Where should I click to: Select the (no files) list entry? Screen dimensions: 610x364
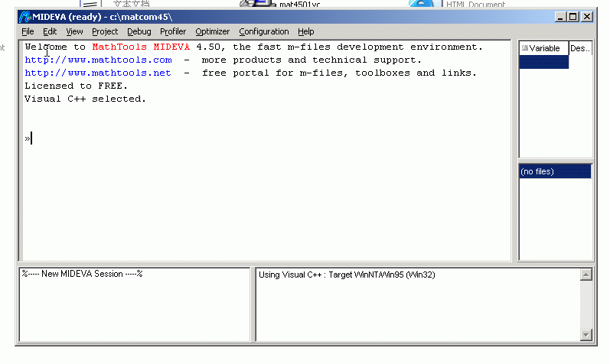click(x=555, y=171)
